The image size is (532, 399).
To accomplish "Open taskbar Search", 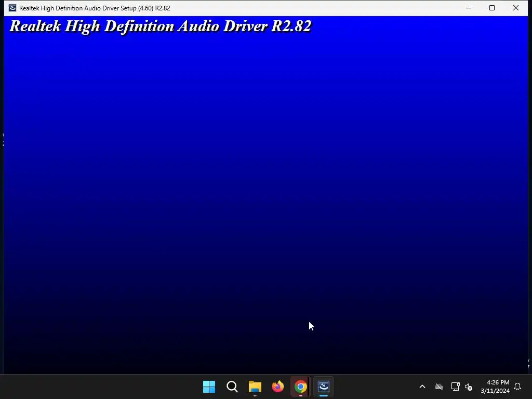I will pyautogui.click(x=232, y=387).
